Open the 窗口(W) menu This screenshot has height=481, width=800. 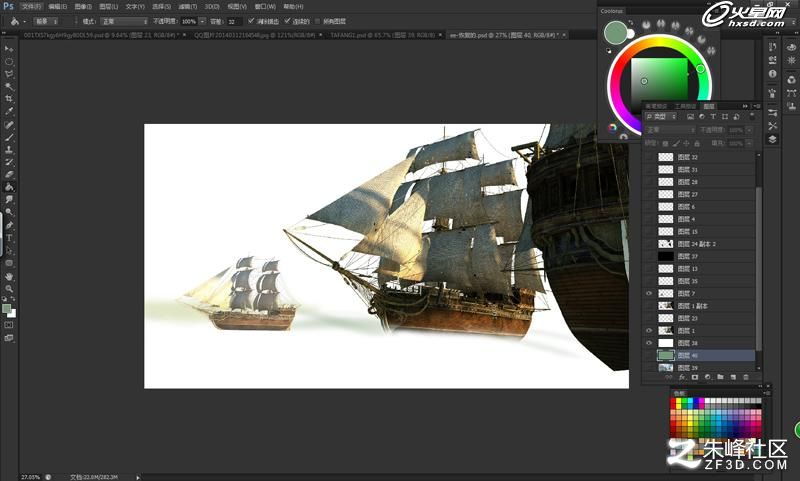[265, 7]
